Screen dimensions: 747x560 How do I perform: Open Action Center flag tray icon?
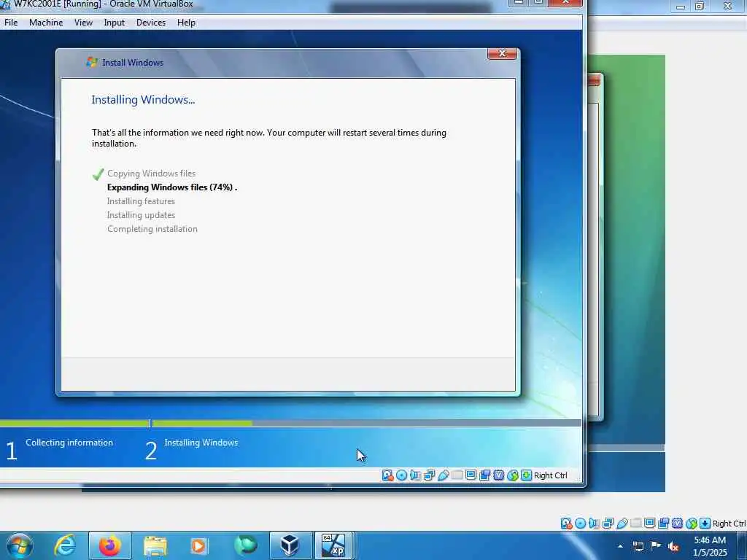pyautogui.click(x=656, y=546)
